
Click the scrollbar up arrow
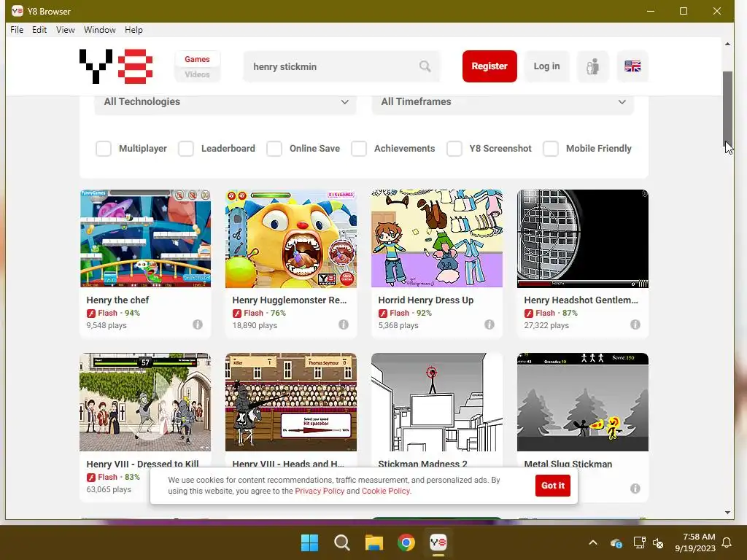click(x=727, y=44)
